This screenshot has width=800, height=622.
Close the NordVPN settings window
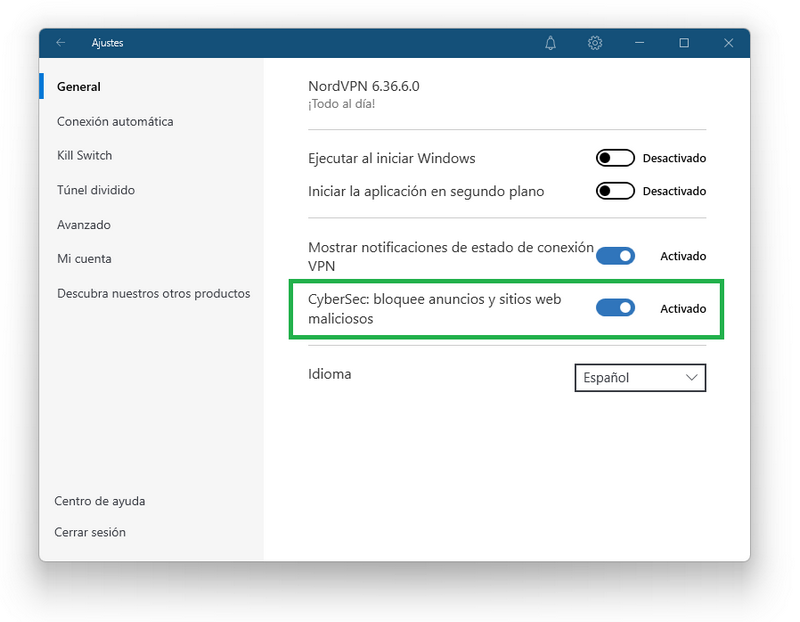pos(729,43)
